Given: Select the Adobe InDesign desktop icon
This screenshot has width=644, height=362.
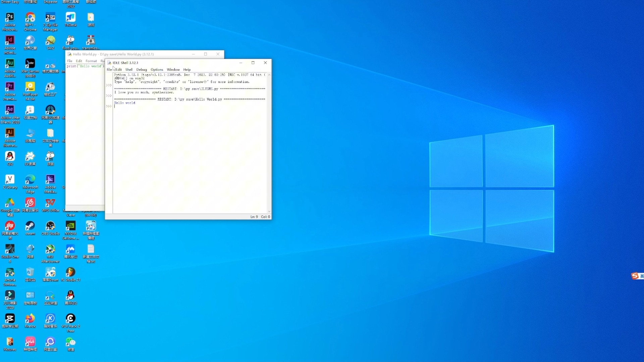Looking at the screenshot, I should (10, 45).
